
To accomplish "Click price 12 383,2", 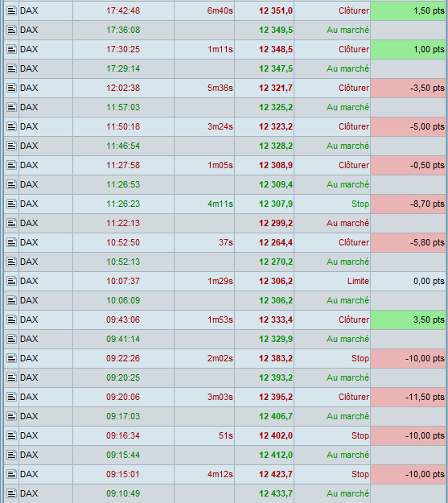I will point(276,358).
